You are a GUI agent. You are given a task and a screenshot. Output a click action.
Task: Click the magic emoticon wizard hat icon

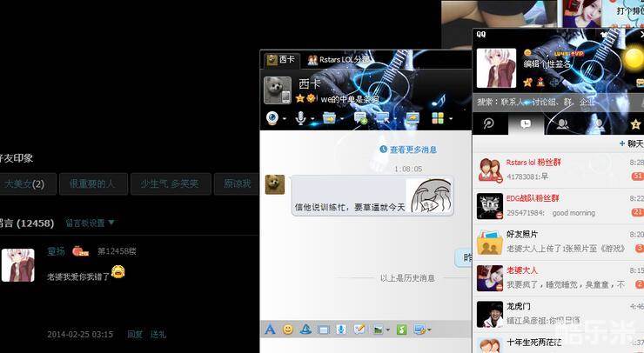pyautogui.click(x=305, y=330)
